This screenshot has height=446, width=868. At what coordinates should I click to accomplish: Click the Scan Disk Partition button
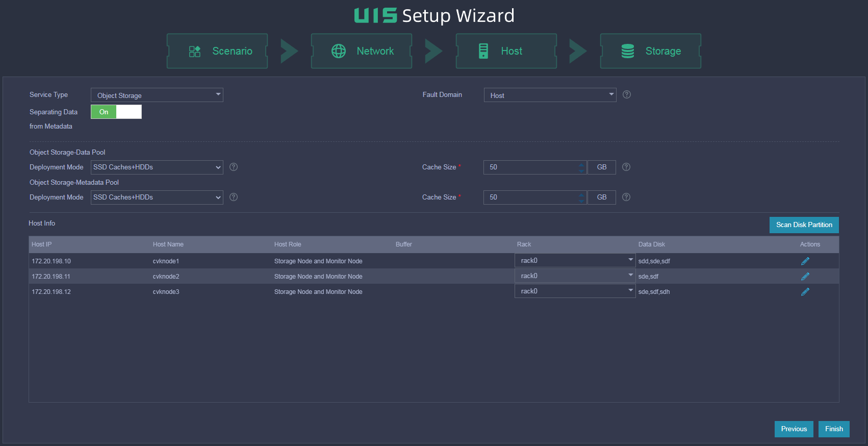804,225
